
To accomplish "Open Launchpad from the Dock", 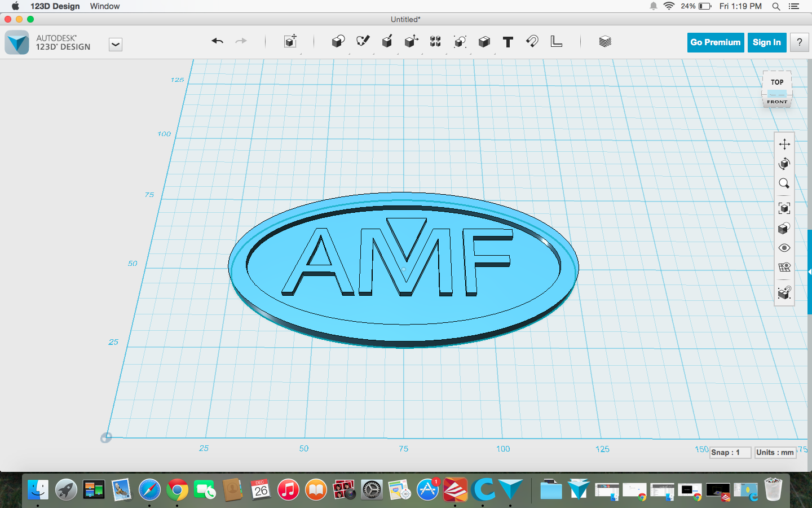I will (66, 489).
